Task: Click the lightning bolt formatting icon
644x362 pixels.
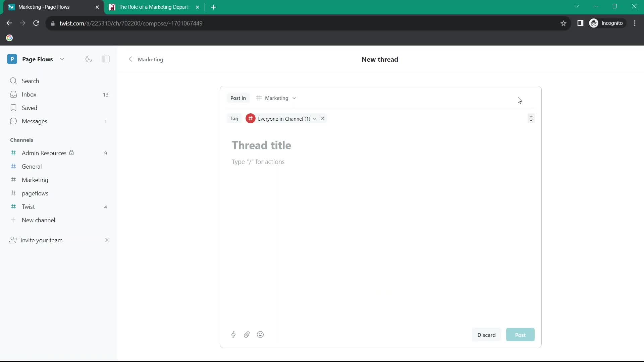Action: [233, 335]
